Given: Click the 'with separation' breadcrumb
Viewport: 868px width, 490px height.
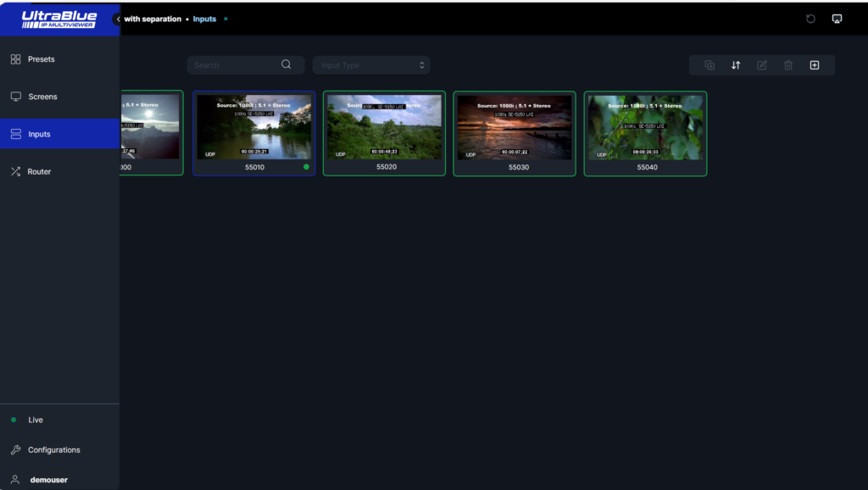Looking at the screenshot, I should [x=153, y=19].
